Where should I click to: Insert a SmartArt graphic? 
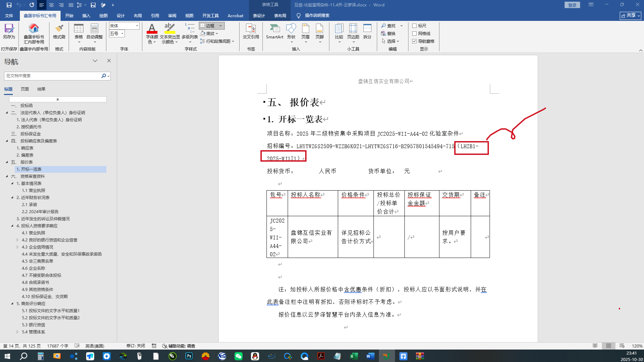click(275, 31)
